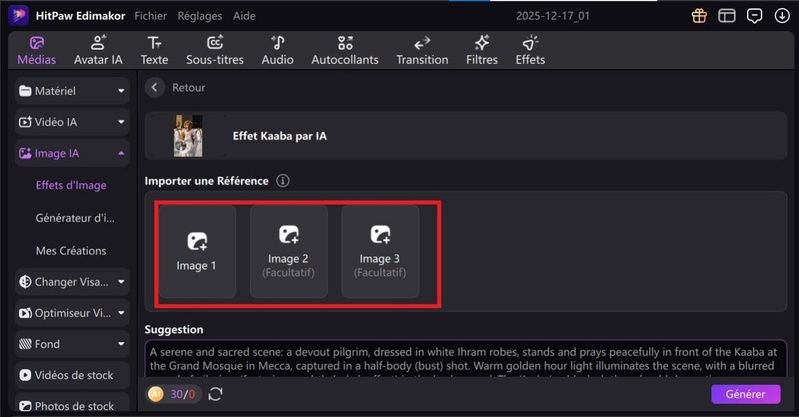Upload to Image 2 (Facultatif) slot
The image size is (799, 417).
tap(288, 251)
